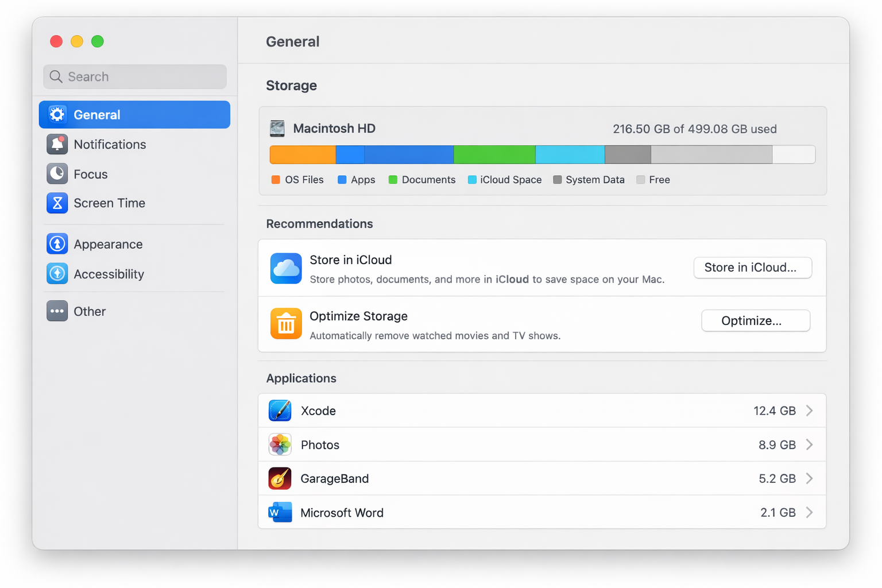Select General in the sidebar
This screenshot has width=882, height=588.
[134, 115]
